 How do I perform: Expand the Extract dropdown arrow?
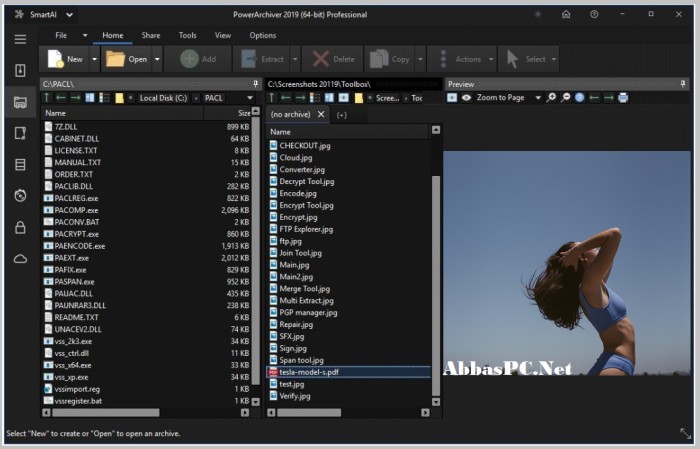[x=295, y=59]
